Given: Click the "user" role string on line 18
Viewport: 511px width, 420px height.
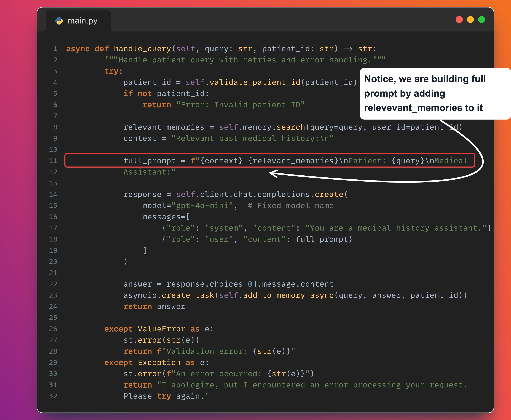Looking at the screenshot, I should pos(219,239).
